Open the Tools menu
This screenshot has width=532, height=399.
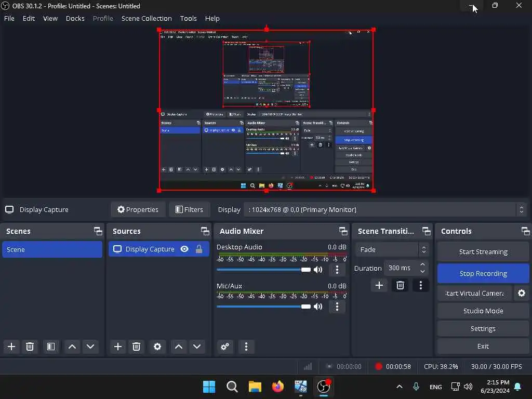pyautogui.click(x=188, y=18)
